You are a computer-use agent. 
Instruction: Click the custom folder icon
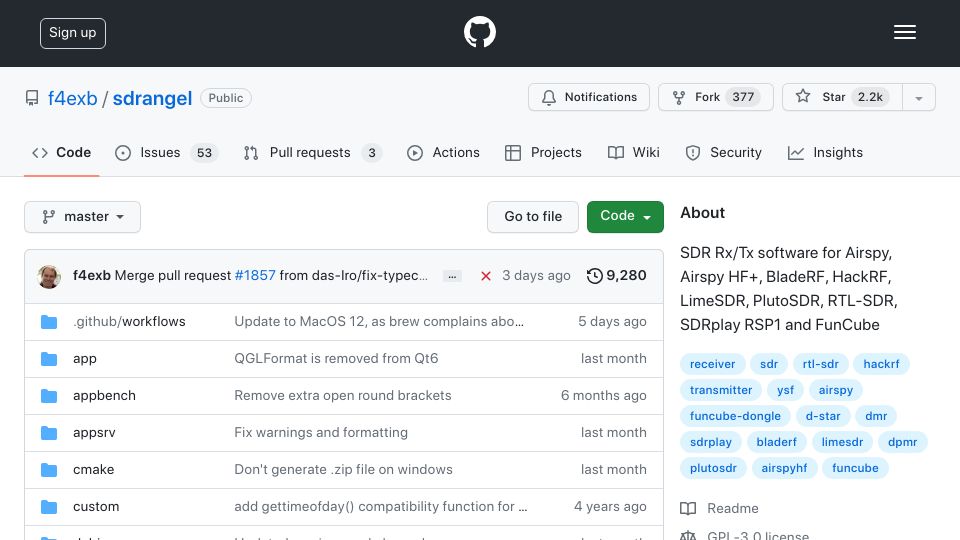pyautogui.click(x=49, y=507)
